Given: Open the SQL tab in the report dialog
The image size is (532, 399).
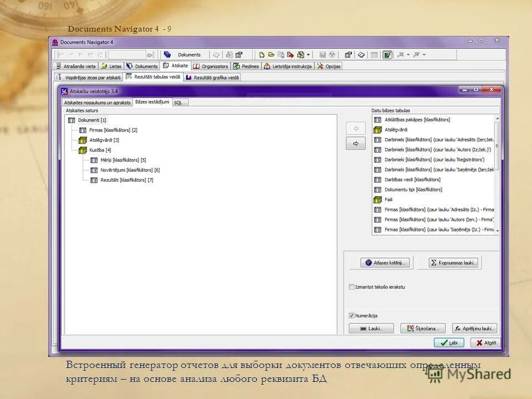Looking at the screenshot, I should click(x=178, y=103).
